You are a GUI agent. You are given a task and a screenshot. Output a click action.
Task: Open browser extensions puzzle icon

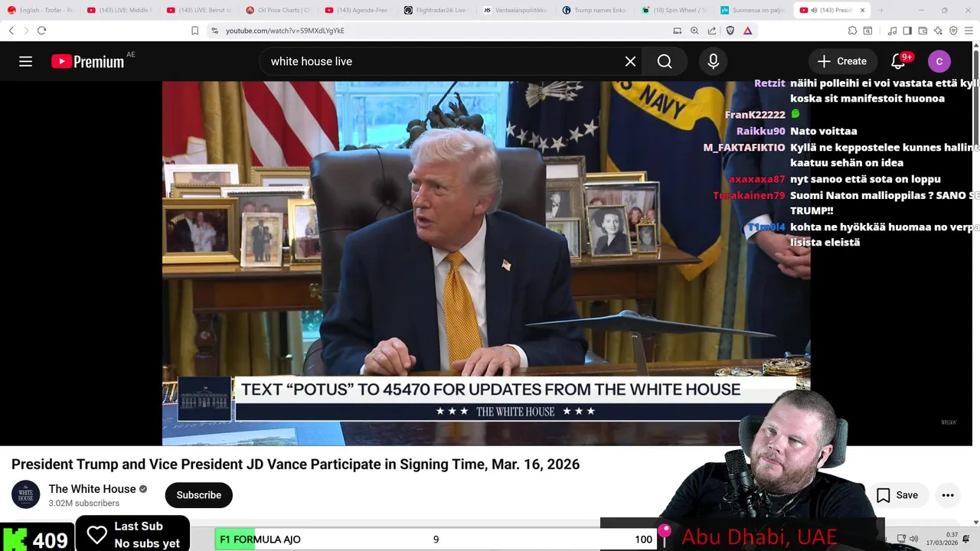[x=852, y=31]
